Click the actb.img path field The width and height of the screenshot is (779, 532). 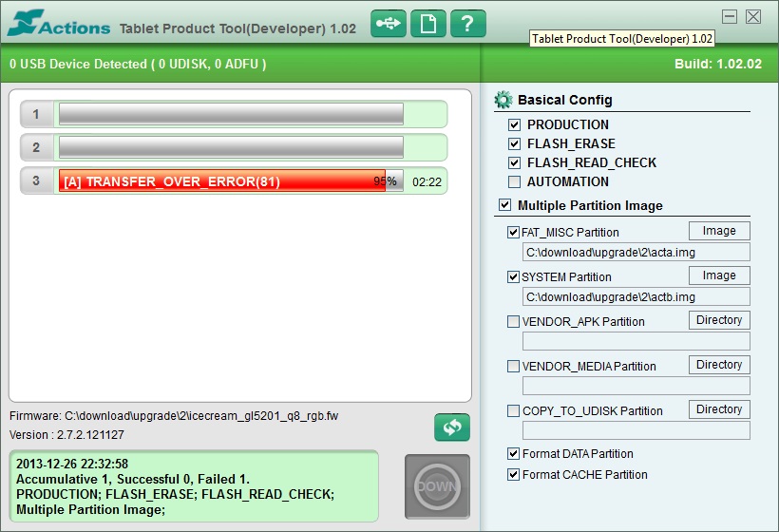[636, 297]
